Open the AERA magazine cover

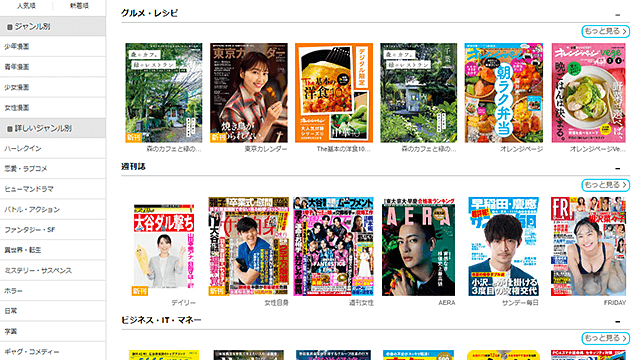[418, 247]
